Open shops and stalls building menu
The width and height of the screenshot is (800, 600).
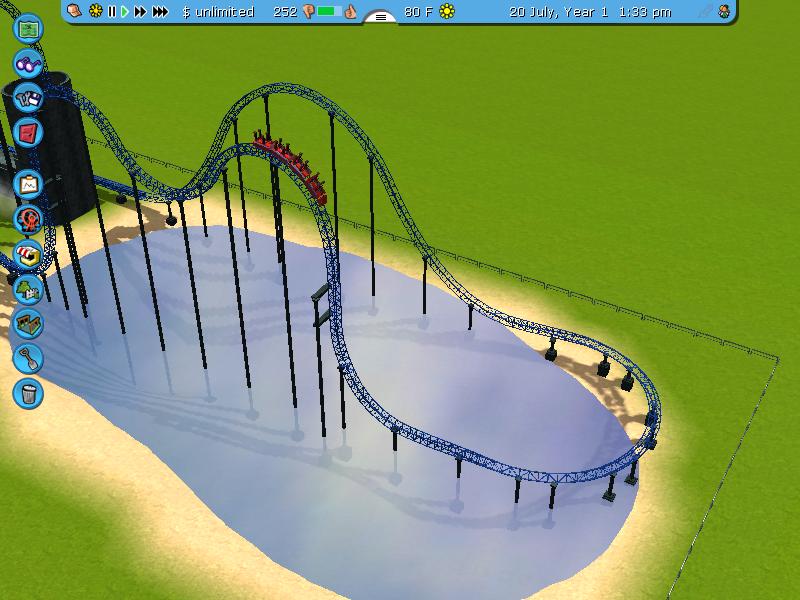28,255
